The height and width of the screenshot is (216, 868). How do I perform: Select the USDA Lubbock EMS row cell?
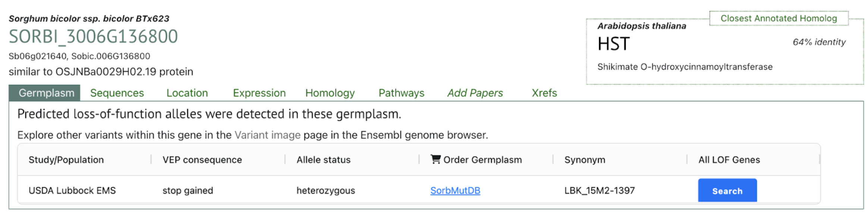click(x=72, y=191)
